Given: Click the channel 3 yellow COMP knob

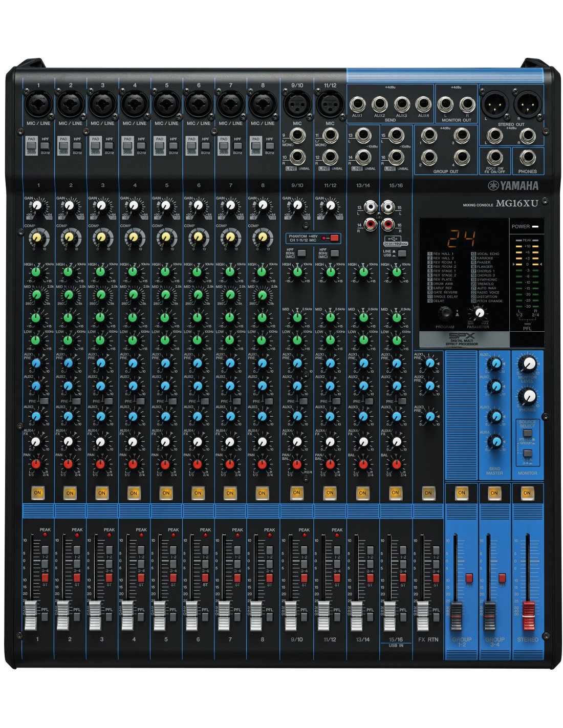Looking at the screenshot, I should pyautogui.click(x=101, y=237).
